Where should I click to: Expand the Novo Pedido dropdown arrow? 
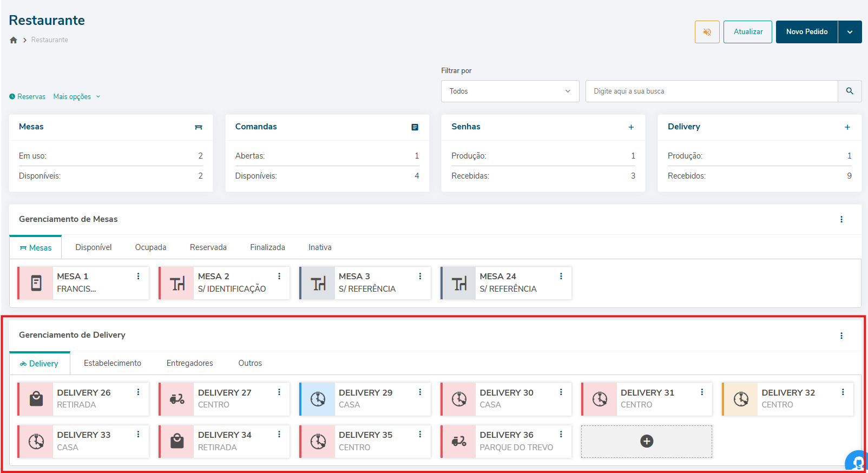850,32
